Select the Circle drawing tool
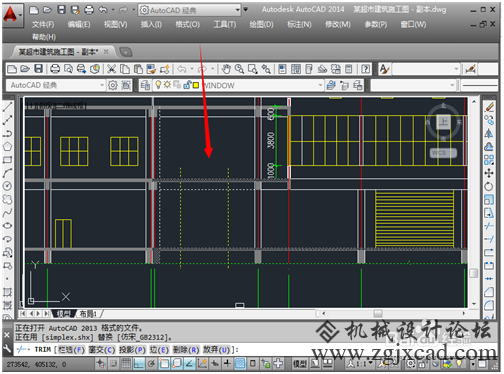 click(x=7, y=186)
